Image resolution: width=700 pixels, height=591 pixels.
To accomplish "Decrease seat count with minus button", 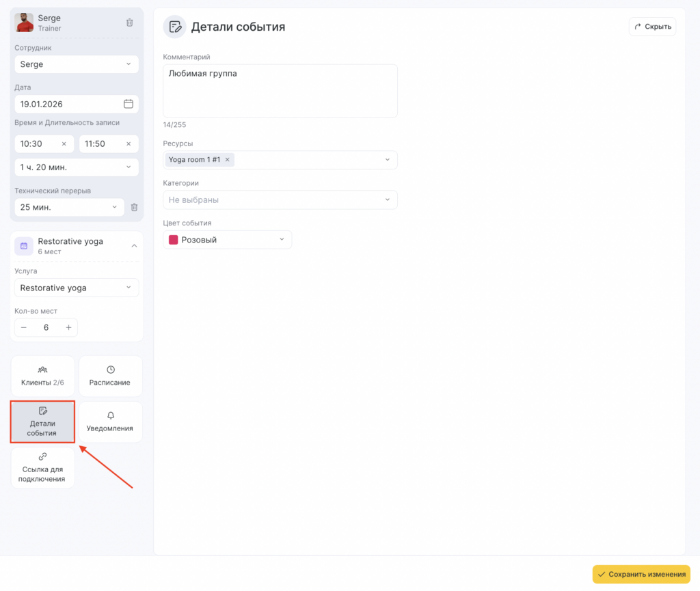I will coord(24,327).
